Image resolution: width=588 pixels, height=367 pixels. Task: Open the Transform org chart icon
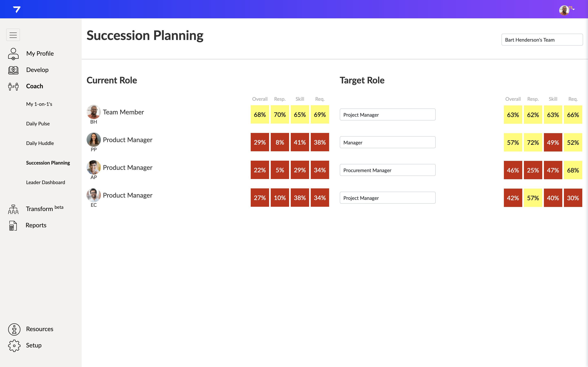coord(13,209)
